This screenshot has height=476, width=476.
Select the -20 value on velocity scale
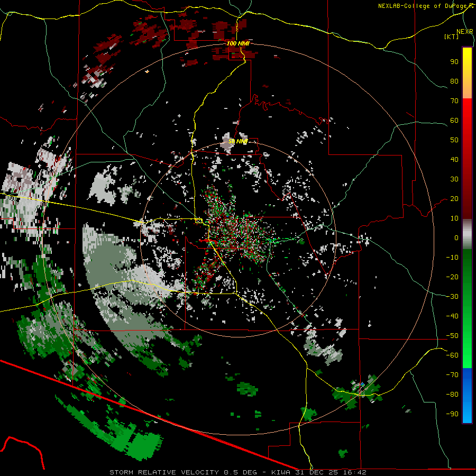452,277
